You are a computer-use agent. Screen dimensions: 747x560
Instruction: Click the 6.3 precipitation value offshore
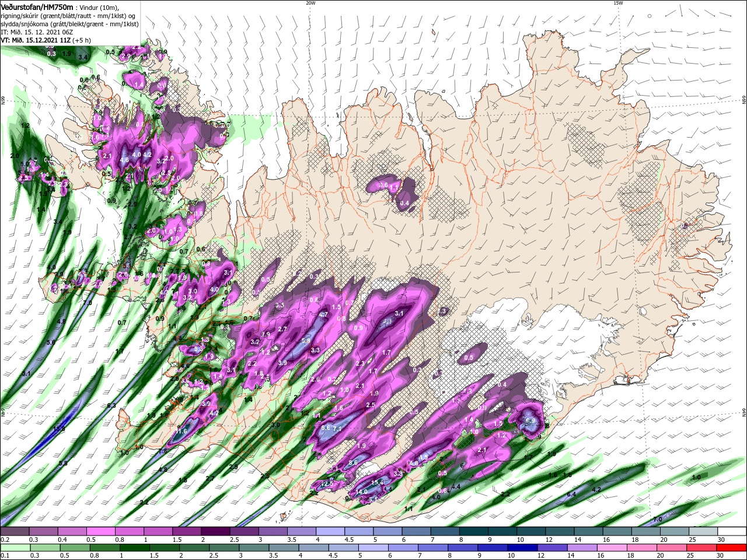[x=111, y=405]
